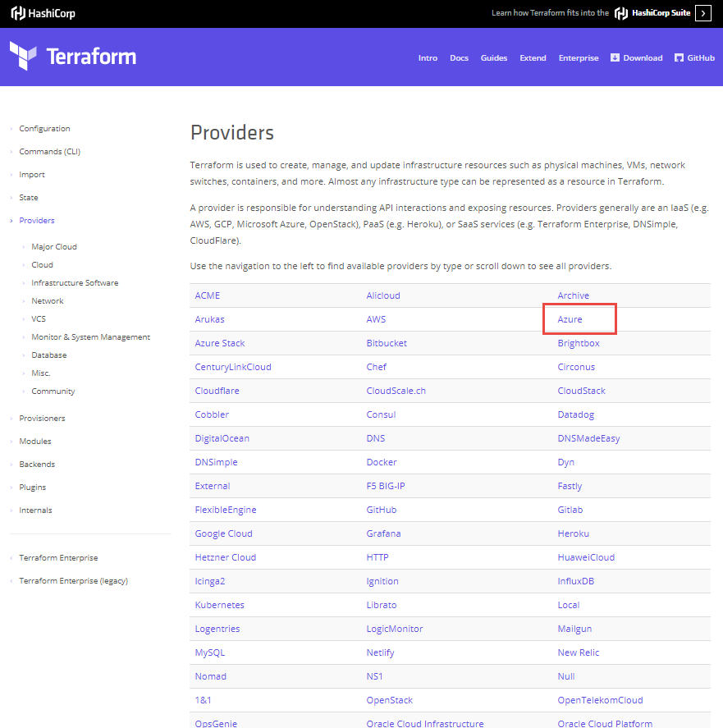Image resolution: width=723 pixels, height=728 pixels.
Task: Expand the Plugins sidebar section
Action: coord(33,488)
